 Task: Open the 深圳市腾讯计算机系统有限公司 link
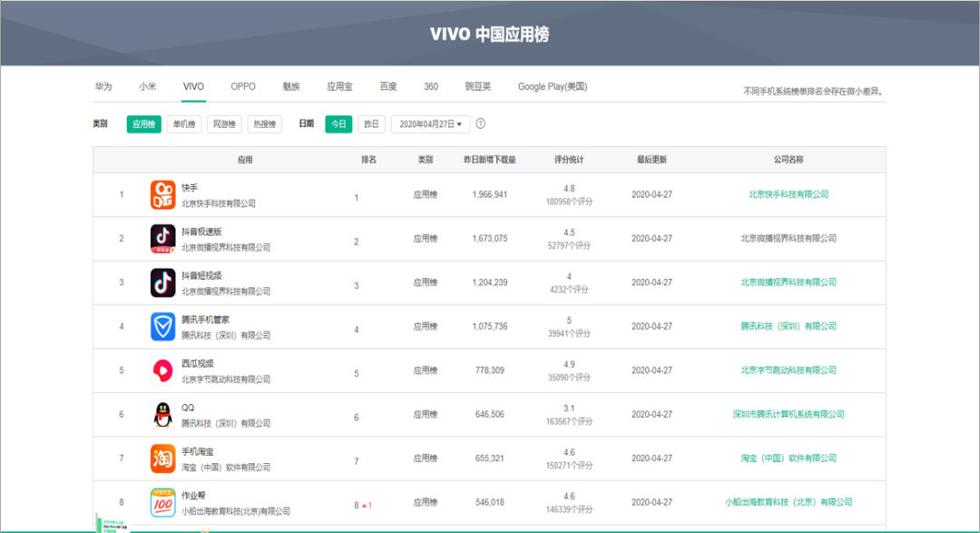coord(789,414)
